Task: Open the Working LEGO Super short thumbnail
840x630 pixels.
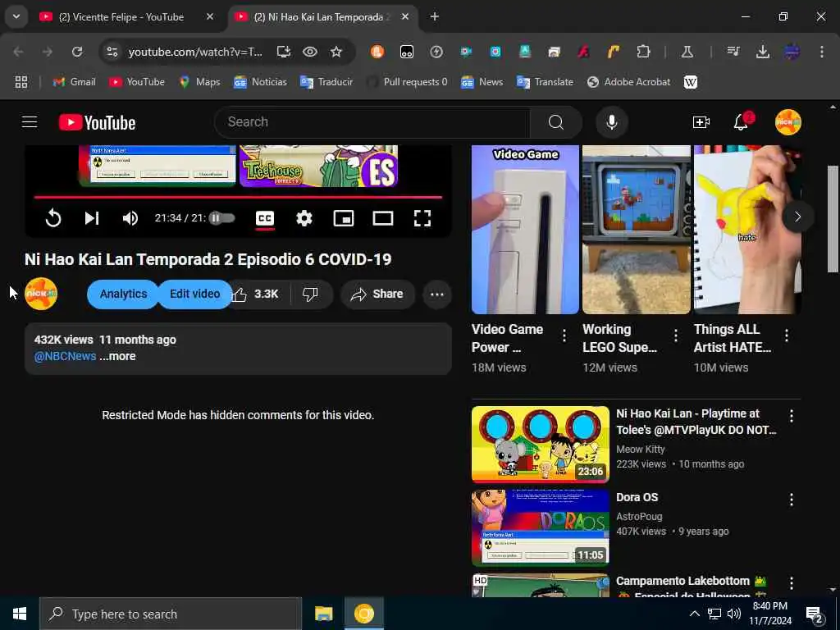Action: point(637,230)
